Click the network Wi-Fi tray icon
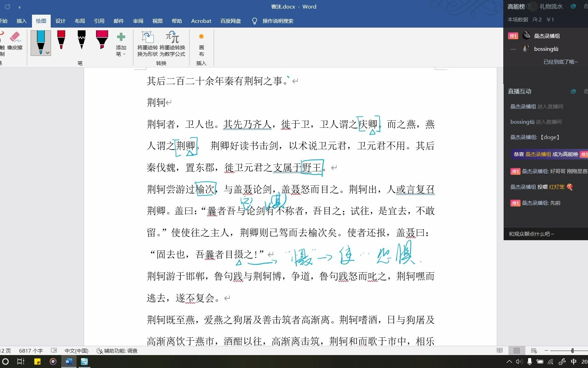 tap(551, 362)
